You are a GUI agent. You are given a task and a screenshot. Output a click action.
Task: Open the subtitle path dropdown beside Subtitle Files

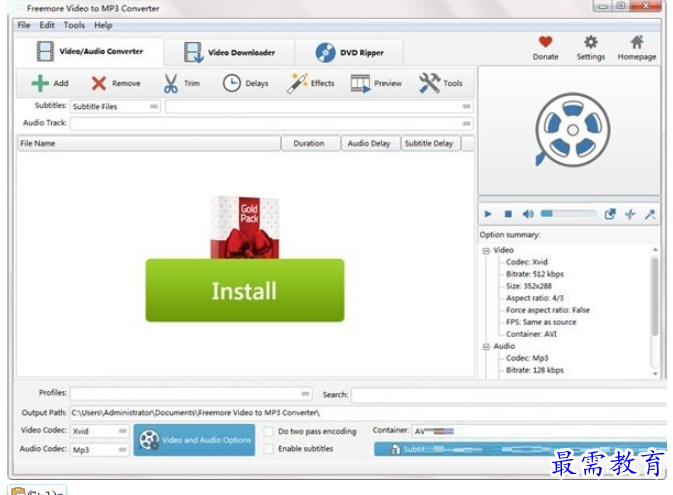click(319, 106)
